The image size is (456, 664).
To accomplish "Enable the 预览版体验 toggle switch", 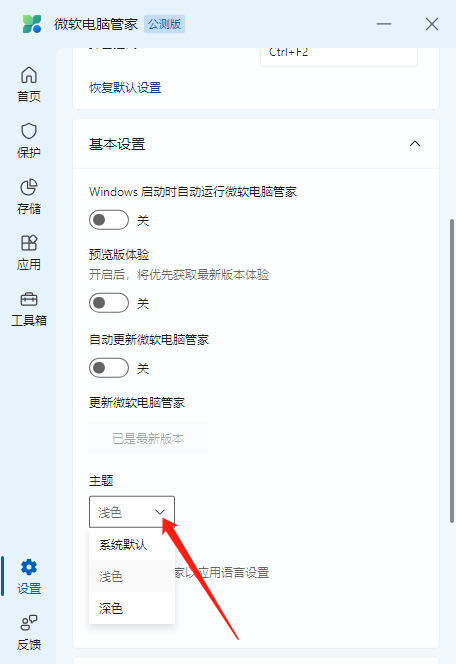I will coord(109,303).
